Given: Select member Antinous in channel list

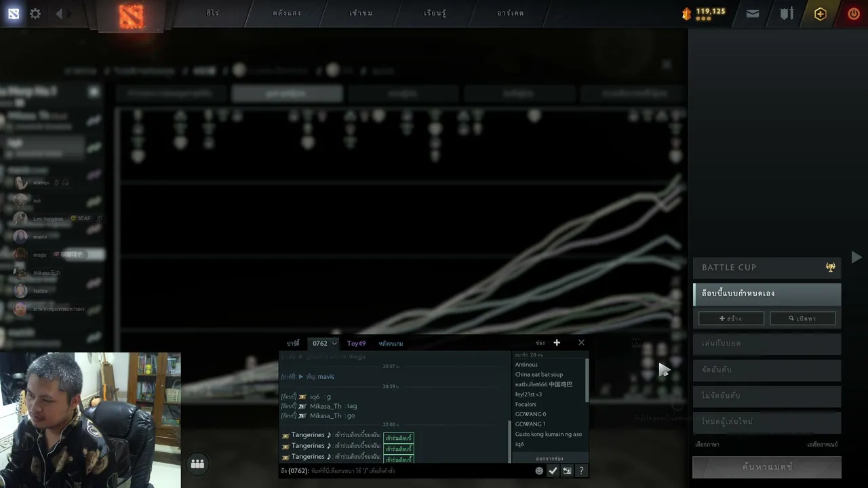Looking at the screenshot, I should tap(526, 365).
